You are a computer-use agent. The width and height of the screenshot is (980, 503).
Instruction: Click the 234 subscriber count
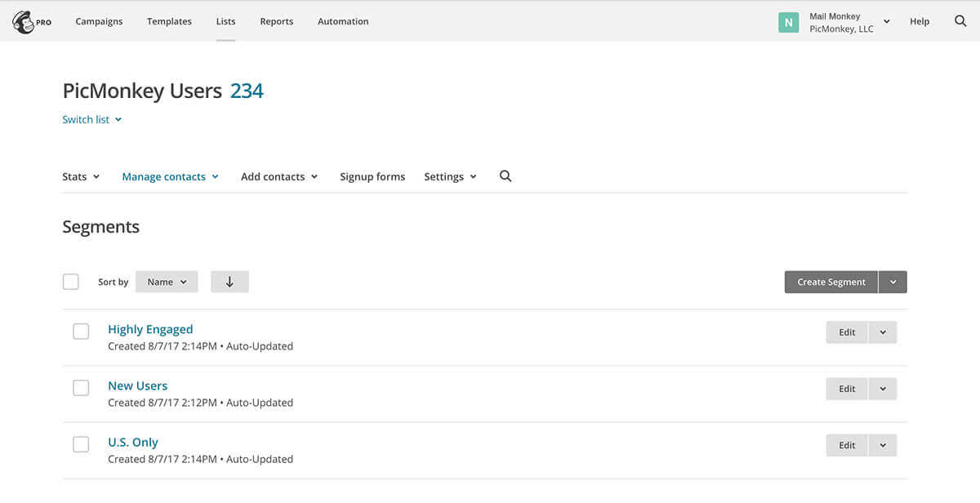click(247, 91)
